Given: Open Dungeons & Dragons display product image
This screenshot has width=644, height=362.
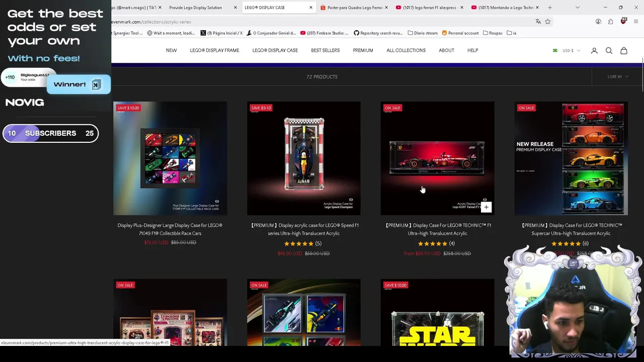Looking at the screenshot, I should 170,312.
